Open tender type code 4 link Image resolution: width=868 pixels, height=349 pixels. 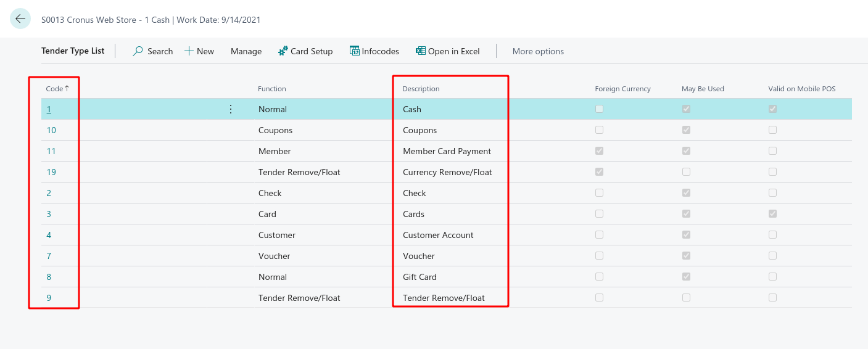point(49,235)
